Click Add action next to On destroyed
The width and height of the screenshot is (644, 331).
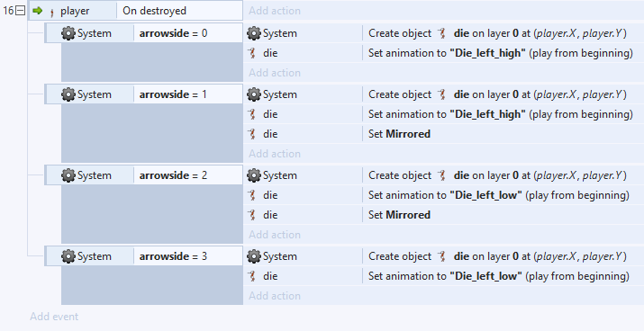[x=275, y=11]
